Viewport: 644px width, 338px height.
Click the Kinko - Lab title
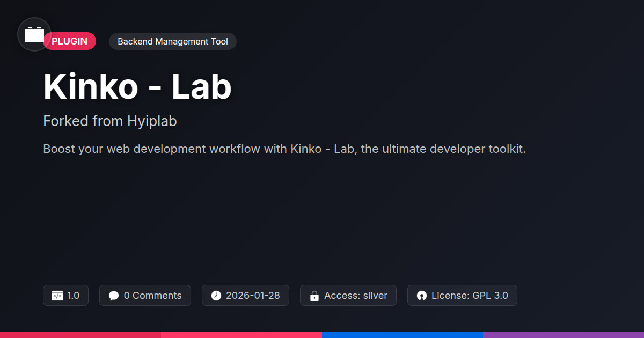pyautogui.click(x=137, y=86)
